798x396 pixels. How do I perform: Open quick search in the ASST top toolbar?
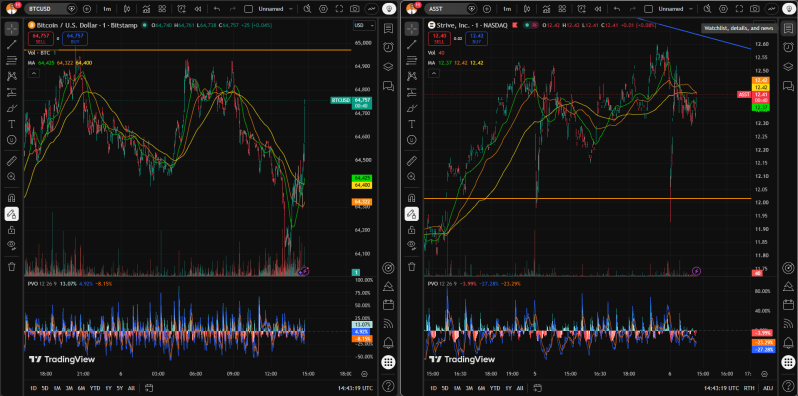(707, 9)
